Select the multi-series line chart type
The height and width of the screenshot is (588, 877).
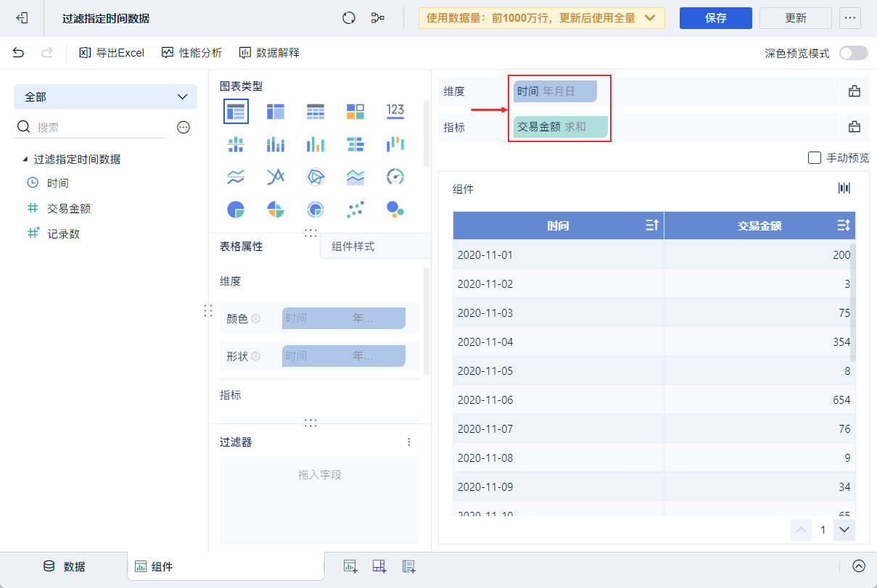(x=276, y=176)
